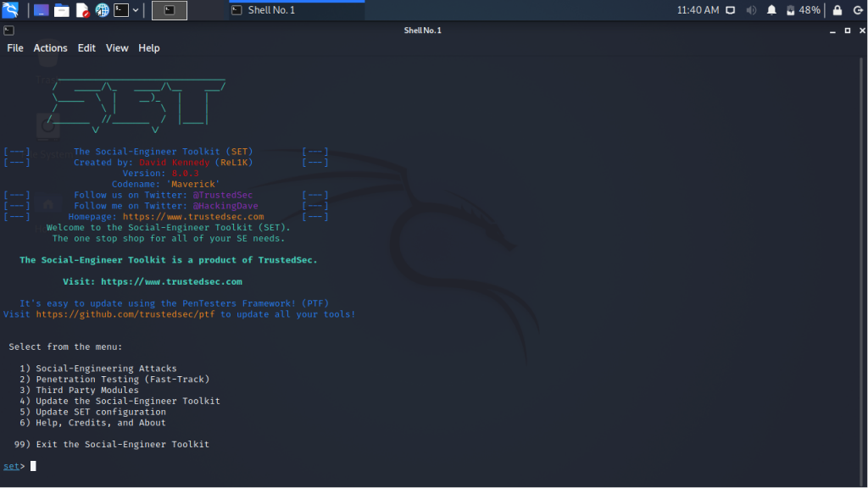Open the notifications bell icon

[x=771, y=10]
